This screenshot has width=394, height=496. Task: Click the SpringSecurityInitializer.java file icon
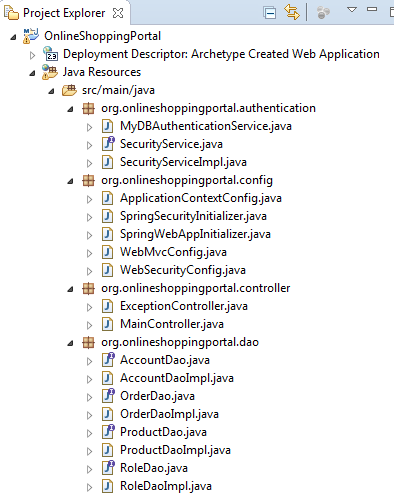pos(107,216)
